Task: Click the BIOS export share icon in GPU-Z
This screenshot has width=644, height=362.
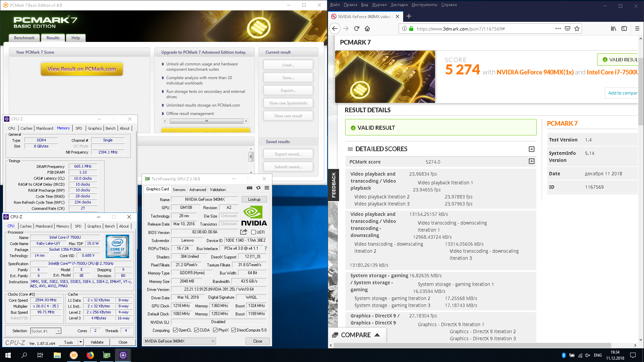Action: tap(244, 232)
